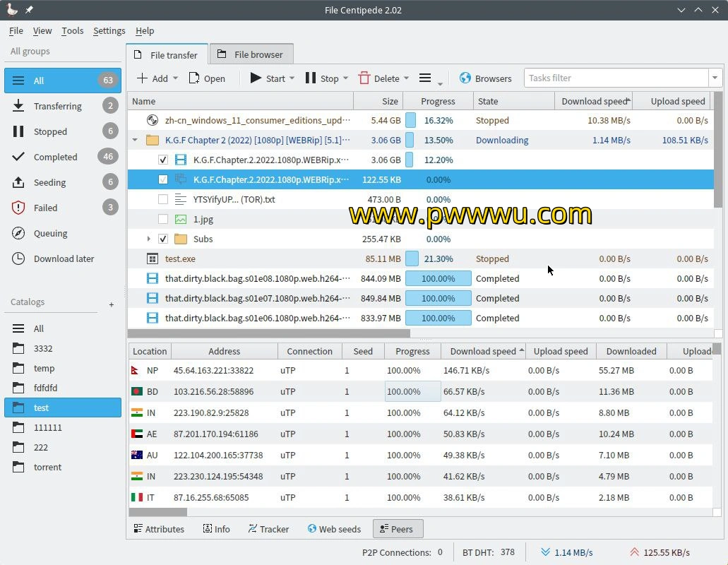Open the Tools menu

tap(73, 30)
